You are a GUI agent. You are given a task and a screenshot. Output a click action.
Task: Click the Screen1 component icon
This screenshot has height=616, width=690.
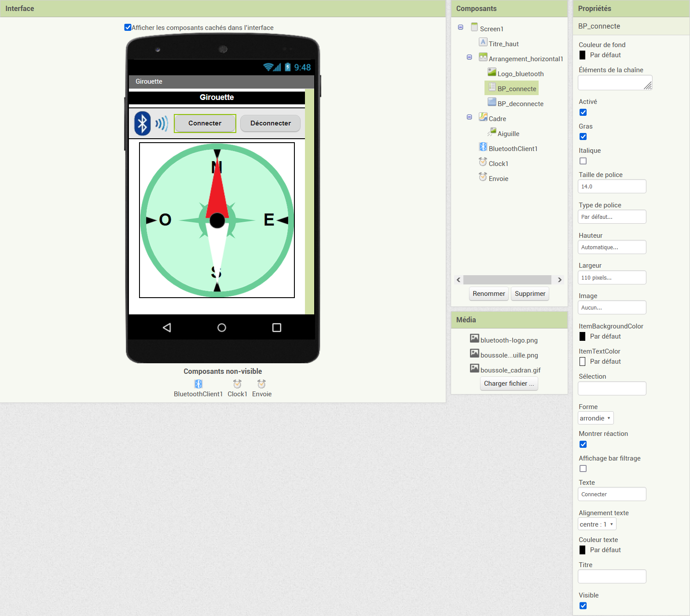tap(474, 27)
